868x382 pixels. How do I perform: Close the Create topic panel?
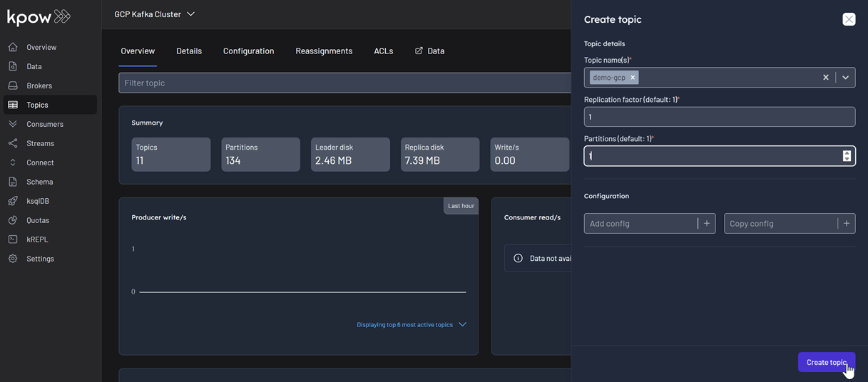(849, 19)
